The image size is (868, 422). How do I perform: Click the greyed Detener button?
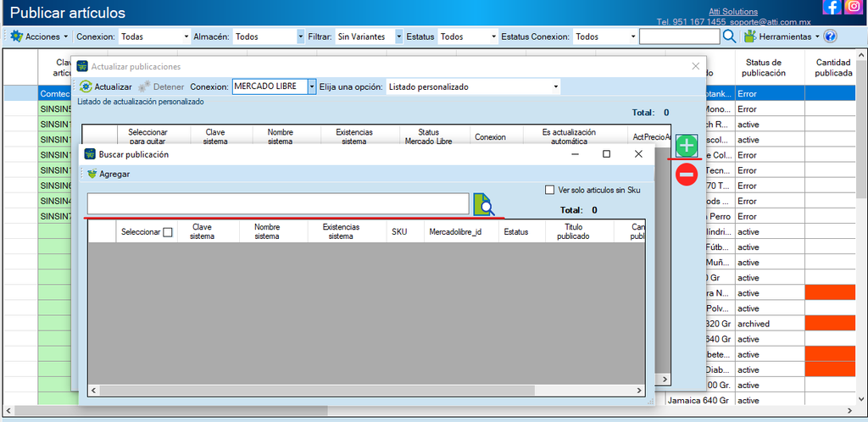point(160,86)
